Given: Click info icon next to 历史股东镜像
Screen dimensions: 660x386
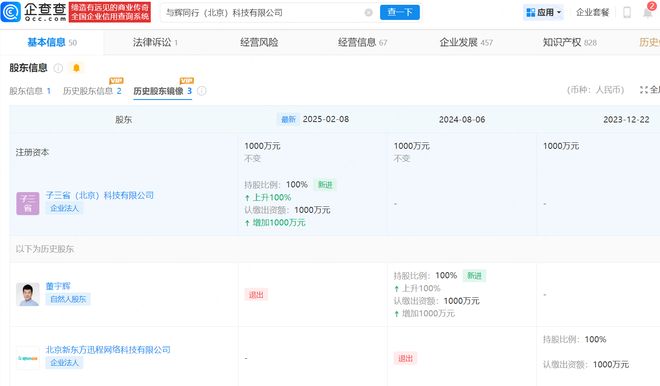Looking at the screenshot, I should click(x=202, y=91).
